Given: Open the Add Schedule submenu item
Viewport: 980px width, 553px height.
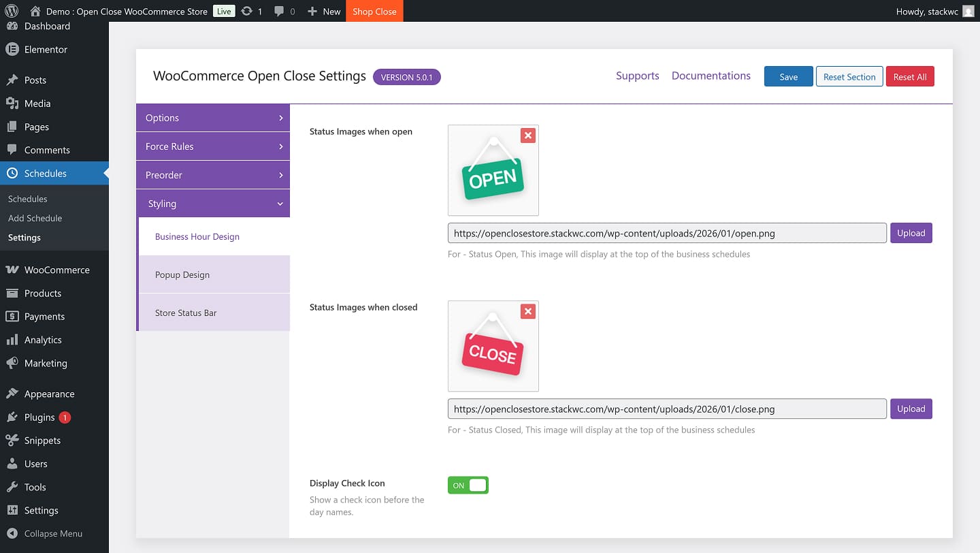Looking at the screenshot, I should coord(35,218).
